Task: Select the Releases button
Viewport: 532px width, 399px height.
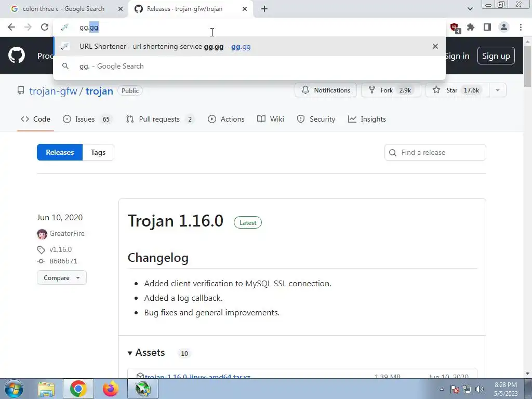Action: tap(60, 152)
